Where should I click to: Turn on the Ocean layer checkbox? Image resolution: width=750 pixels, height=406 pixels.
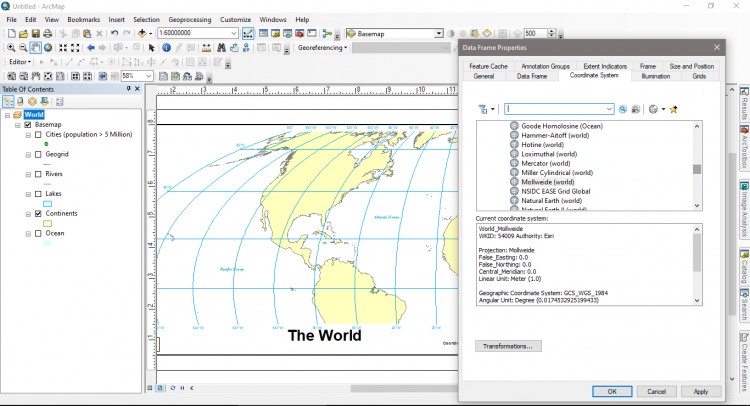[38, 233]
